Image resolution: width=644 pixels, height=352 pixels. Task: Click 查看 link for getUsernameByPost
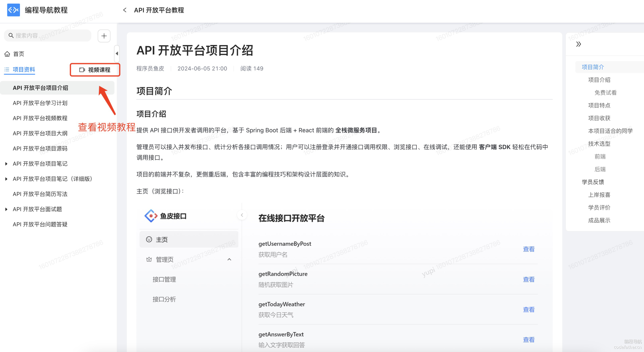coord(529,249)
